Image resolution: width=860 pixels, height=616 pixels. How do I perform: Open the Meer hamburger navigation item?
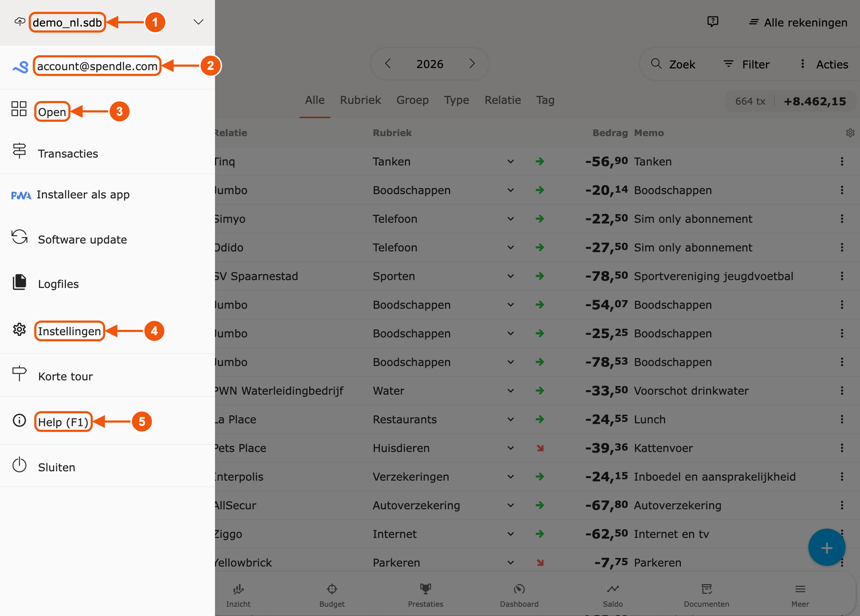pyautogui.click(x=800, y=595)
